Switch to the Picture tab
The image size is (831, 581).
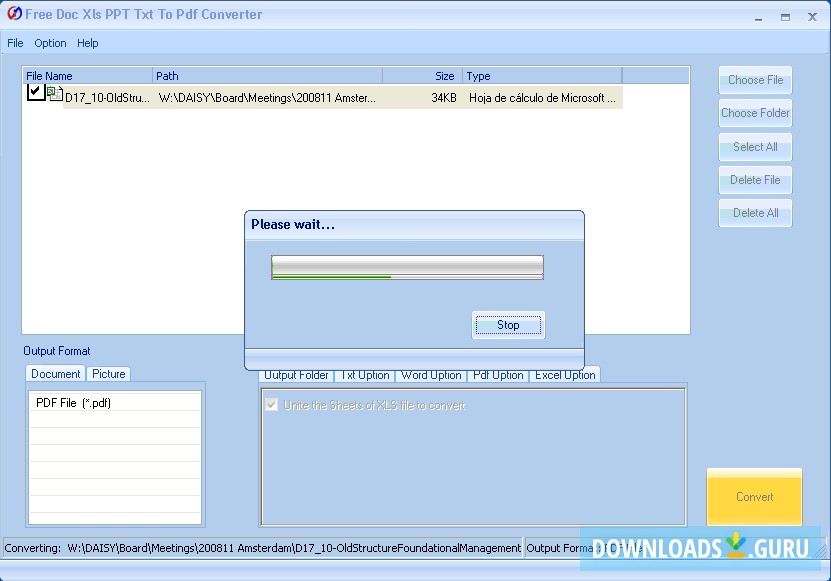point(108,374)
